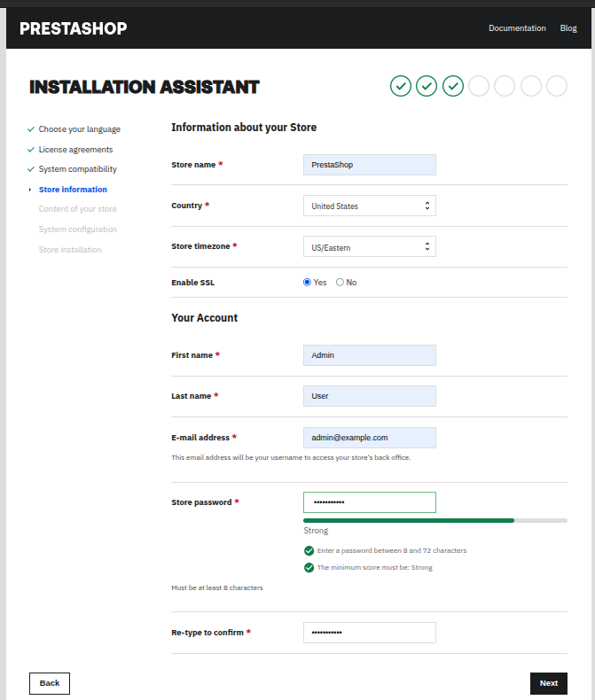Click the last empty step circle
This screenshot has width=595, height=700.
pos(557,86)
